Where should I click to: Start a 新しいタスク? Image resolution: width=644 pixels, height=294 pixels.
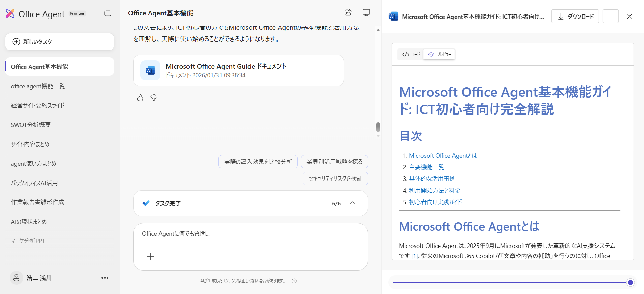tap(60, 42)
